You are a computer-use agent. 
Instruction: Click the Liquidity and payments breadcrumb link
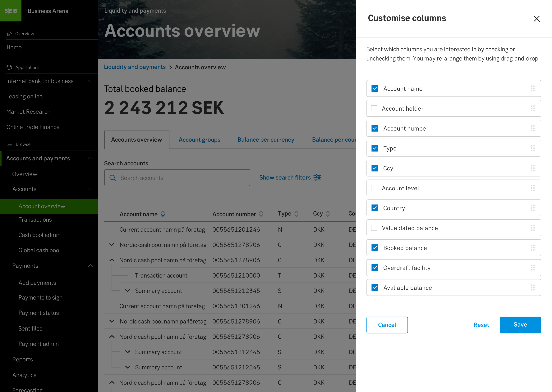[x=135, y=67]
